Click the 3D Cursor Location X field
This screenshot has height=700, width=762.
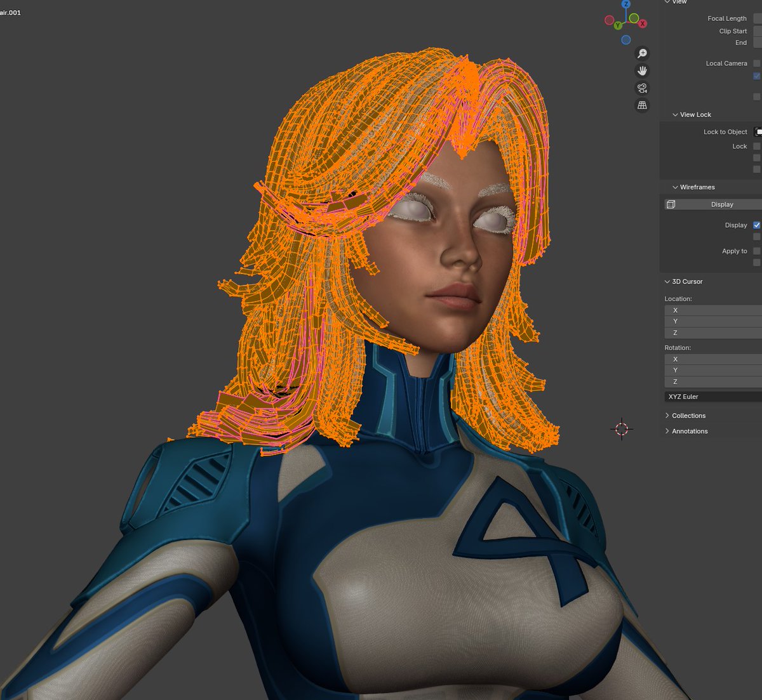tap(713, 310)
